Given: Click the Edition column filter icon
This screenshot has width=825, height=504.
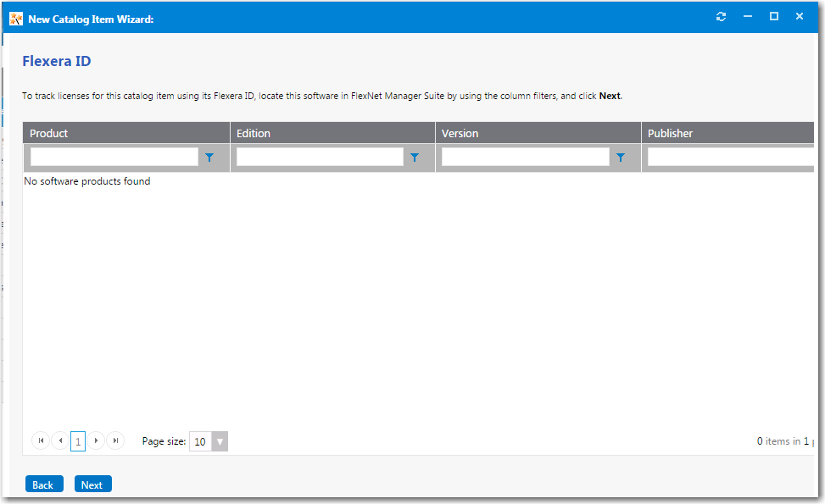Looking at the screenshot, I should pos(415,158).
